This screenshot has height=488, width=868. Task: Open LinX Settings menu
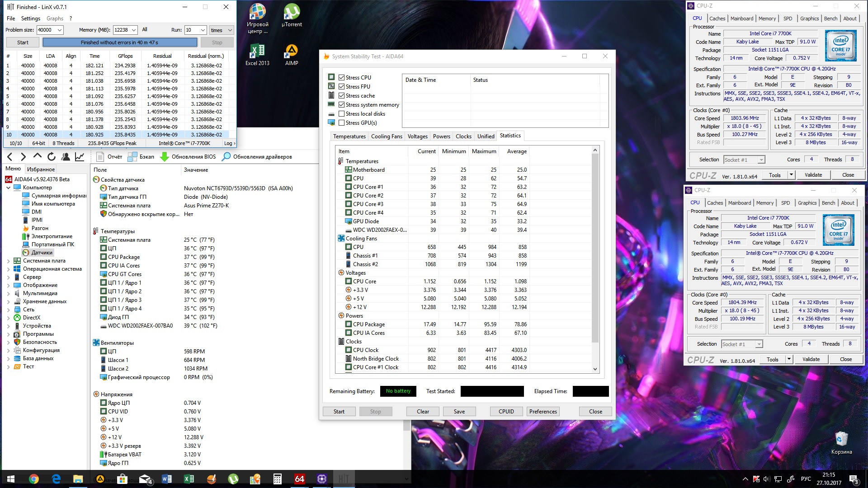point(31,19)
